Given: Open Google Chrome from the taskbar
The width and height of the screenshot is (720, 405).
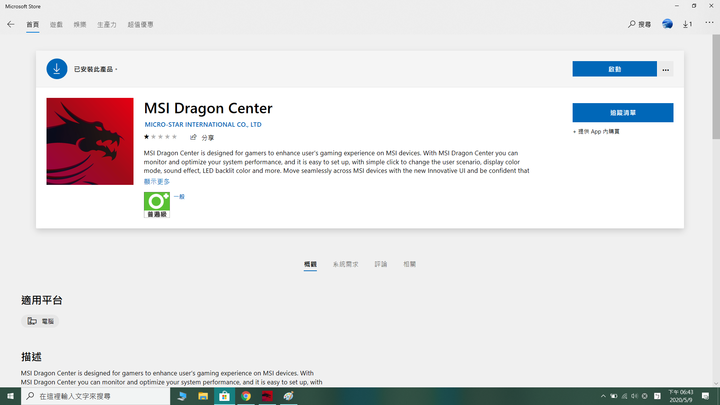Looking at the screenshot, I should [x=246, y=396].
